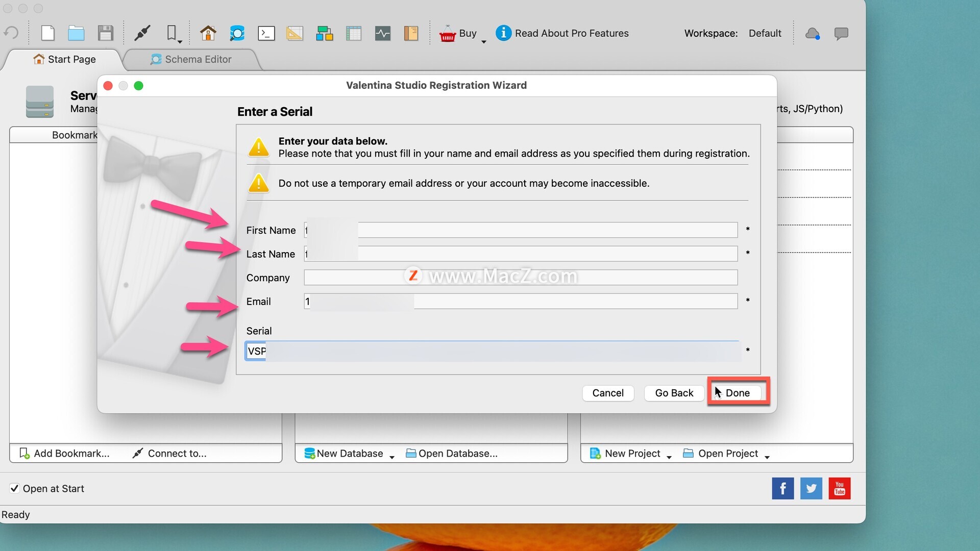Screen dimensions: 980x551
Task: Go to the Start Page house icon
Action: [208, 33]
